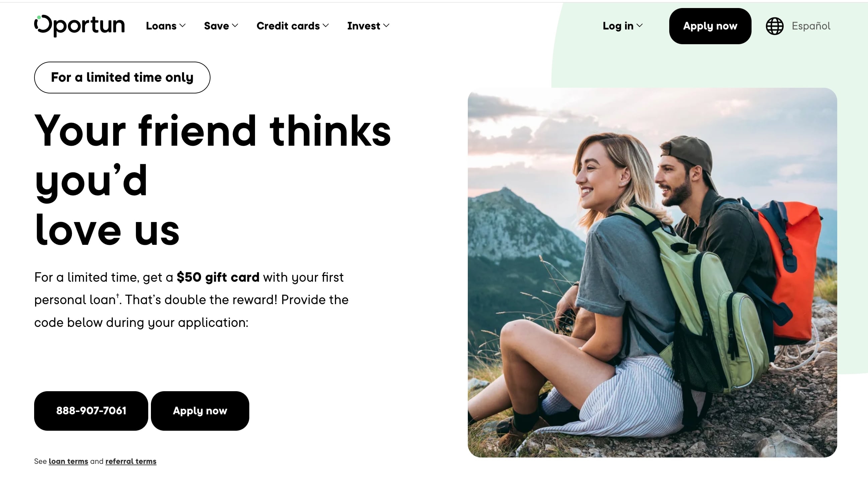Expand the Loans navigation dropdown

coord(166,26)
